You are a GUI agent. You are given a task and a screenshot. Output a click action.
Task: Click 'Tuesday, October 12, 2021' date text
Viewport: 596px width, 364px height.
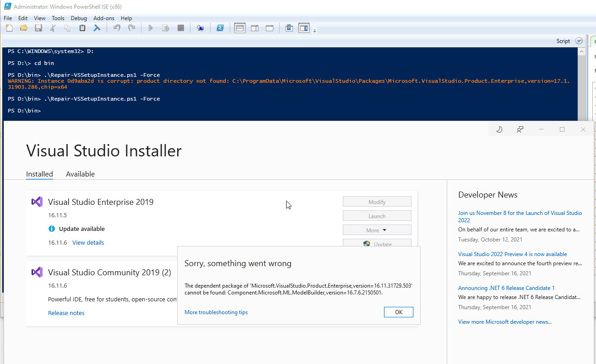click(490, 240)
